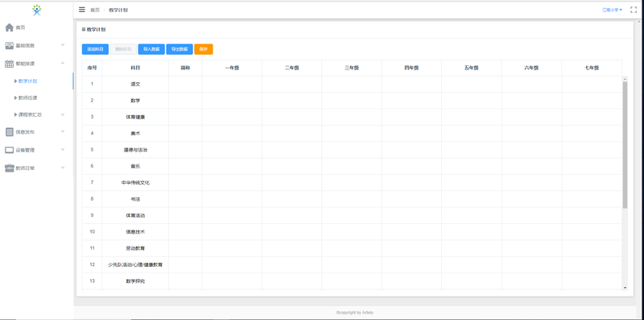This screenshot has height=320, width=644.
Task: Click the 导出数据 button
Action: (x=180, y=49)
